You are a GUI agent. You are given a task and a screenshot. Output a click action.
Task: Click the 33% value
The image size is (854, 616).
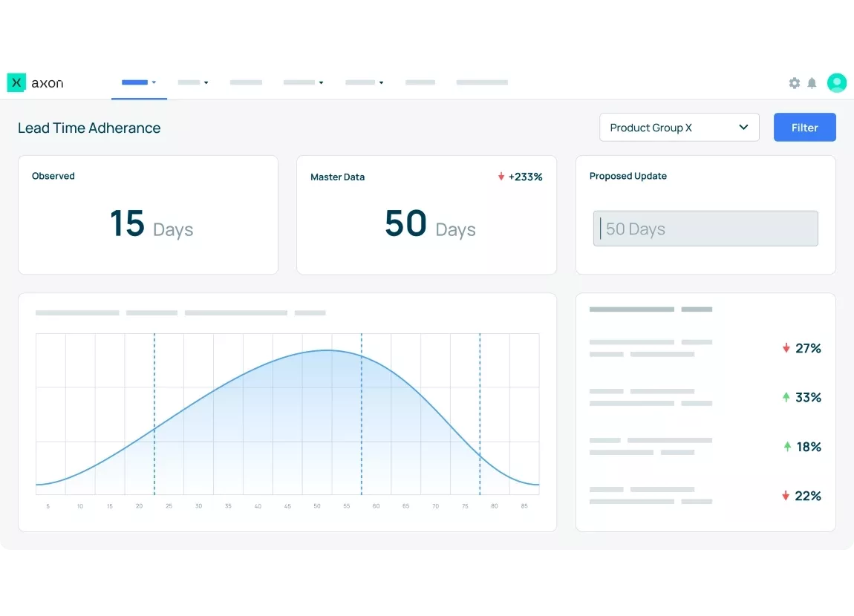point(808,397)
